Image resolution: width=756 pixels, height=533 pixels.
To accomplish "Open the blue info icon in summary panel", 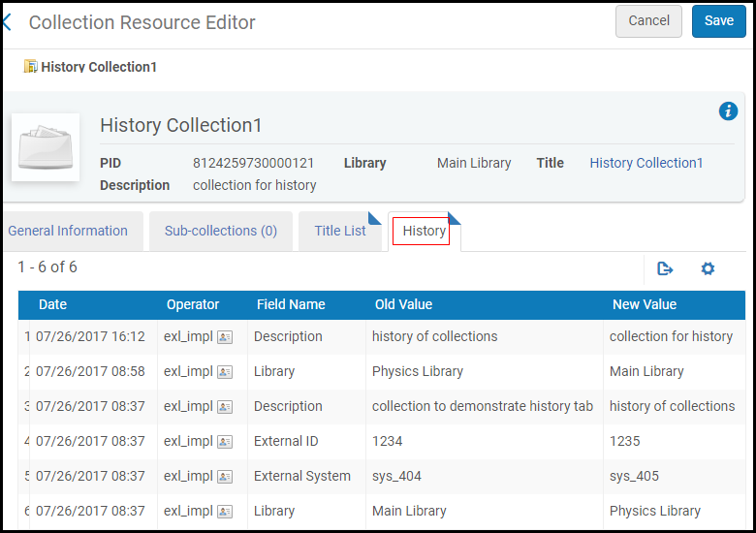I will [x=728, y=110].
